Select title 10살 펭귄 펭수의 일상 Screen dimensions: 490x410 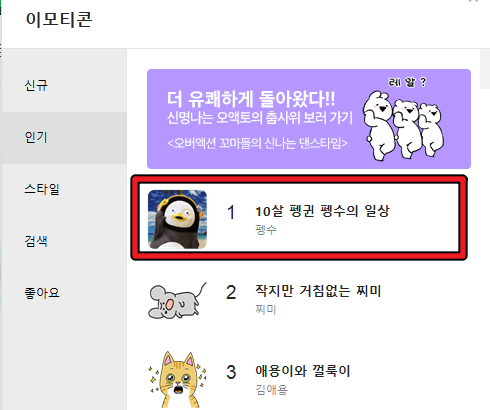[322, 211]
